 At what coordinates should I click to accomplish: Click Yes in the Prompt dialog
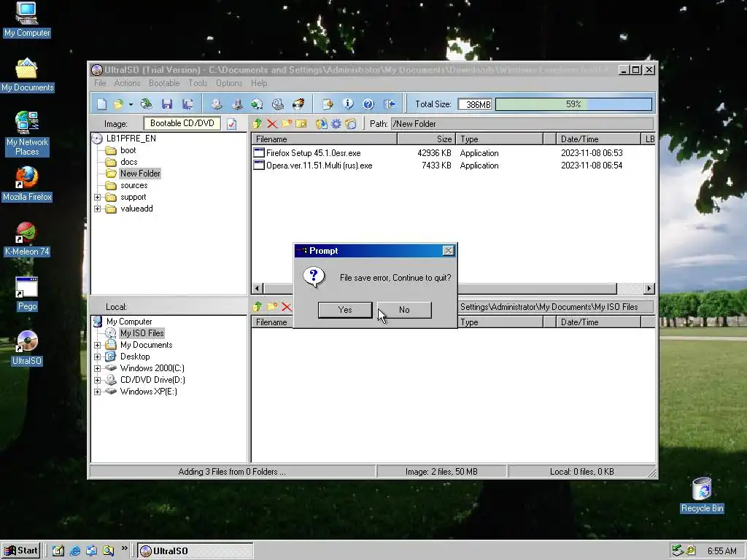[345, 309]
